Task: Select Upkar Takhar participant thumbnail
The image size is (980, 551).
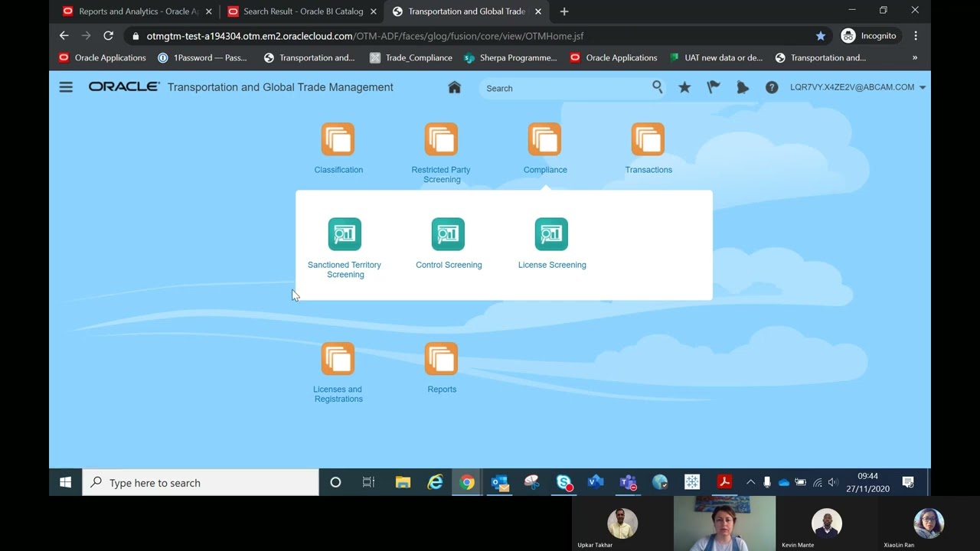Action: tap(622, 524)
